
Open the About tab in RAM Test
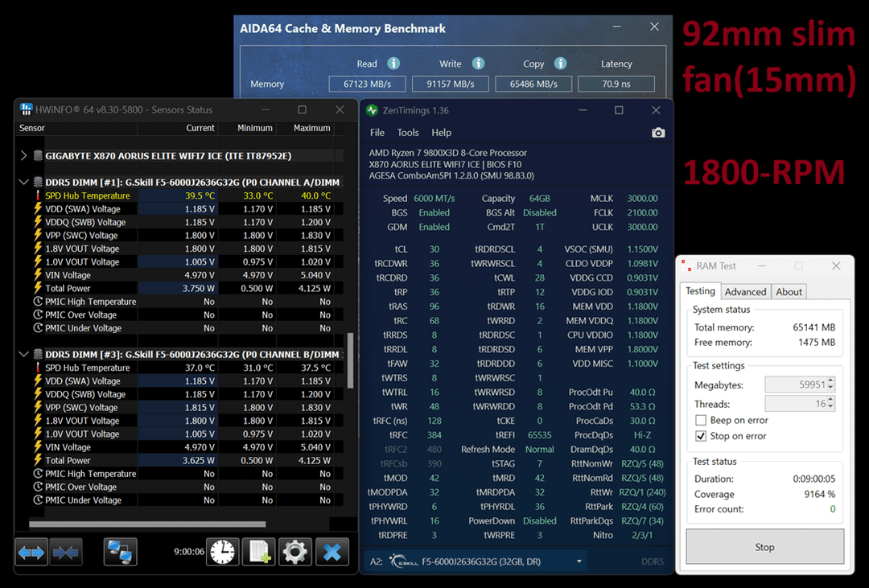789,292
